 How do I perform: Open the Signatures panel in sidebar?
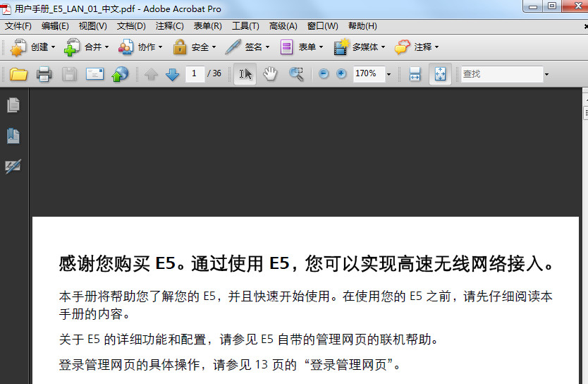13,167
